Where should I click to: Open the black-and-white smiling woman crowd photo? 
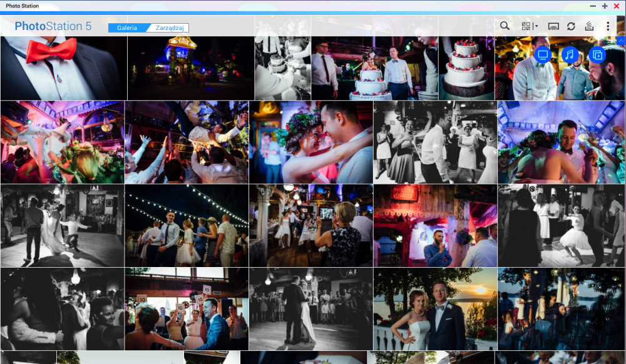62,309
